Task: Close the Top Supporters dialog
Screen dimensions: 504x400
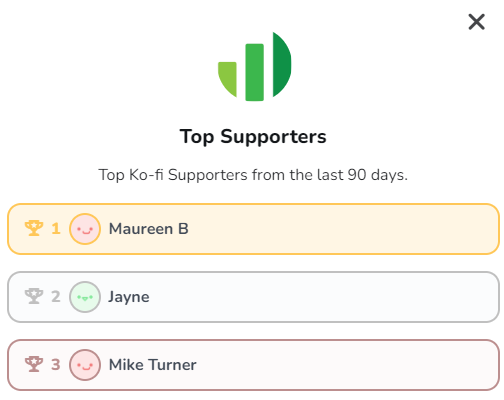Action: tap(476, 22)
